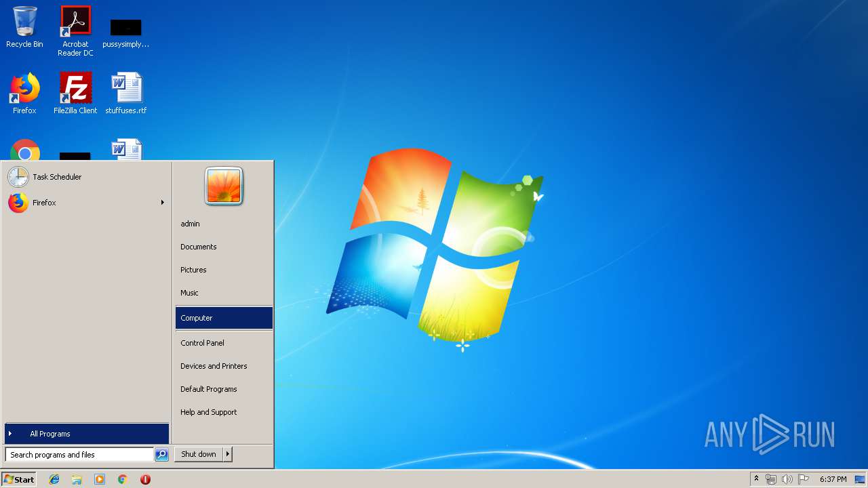868x488 pixels.
Task: Click the Start button
Action: [19, 479]
